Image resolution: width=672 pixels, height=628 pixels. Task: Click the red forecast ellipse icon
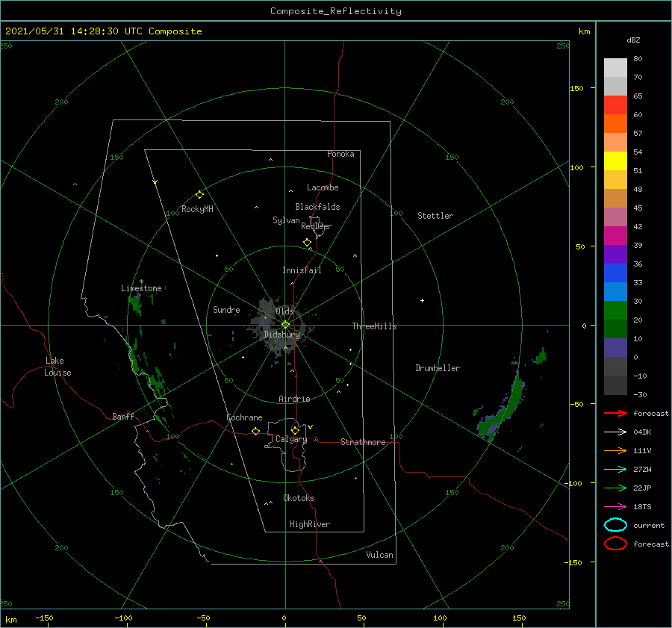(615, 544)
